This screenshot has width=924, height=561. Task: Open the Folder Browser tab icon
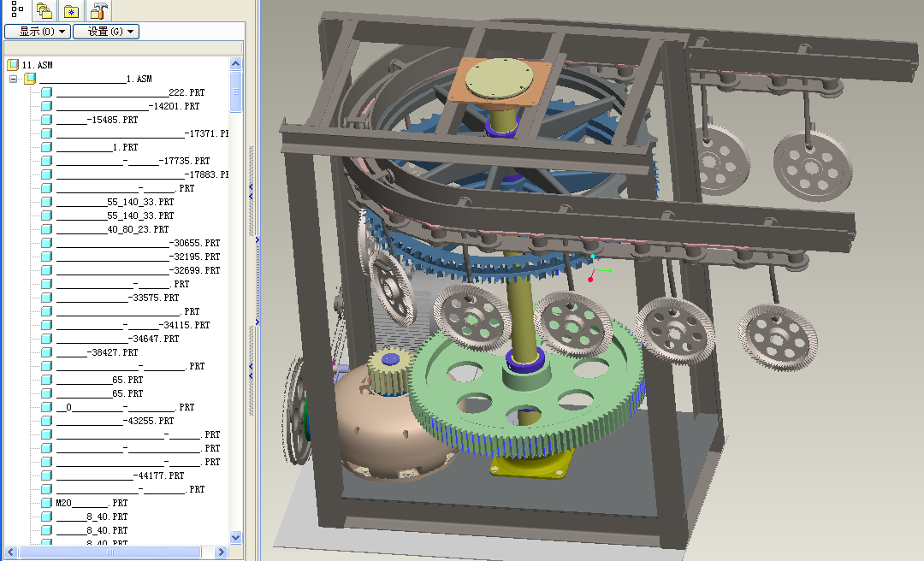click(x=44, y=10)
